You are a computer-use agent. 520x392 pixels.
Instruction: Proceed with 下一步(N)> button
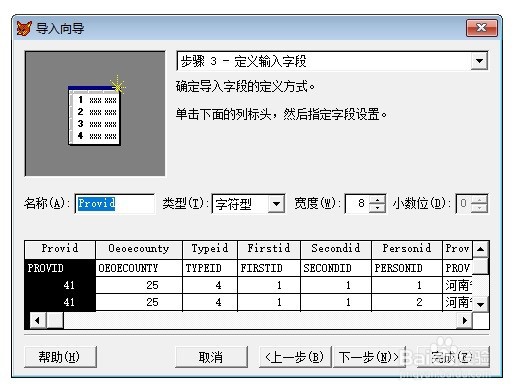pos(369,357)
